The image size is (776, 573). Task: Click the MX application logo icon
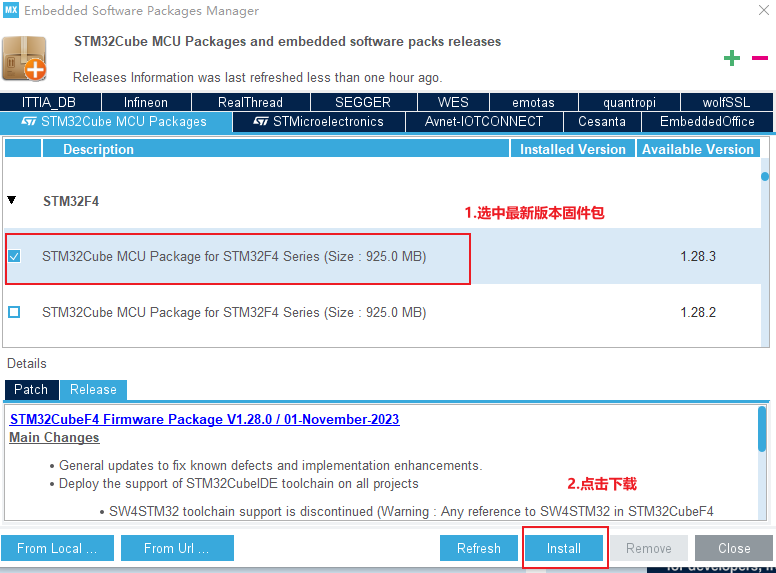click(10, 10)
